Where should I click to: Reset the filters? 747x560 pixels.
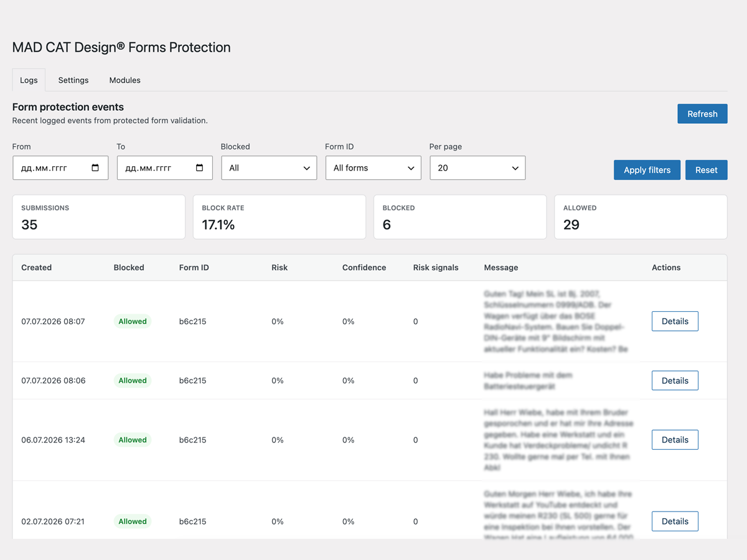[707, 170]
